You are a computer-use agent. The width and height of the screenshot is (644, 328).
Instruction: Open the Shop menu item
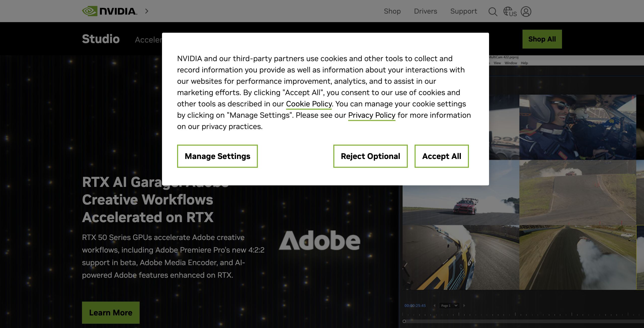pyautogui.click(x=392, y=11)
